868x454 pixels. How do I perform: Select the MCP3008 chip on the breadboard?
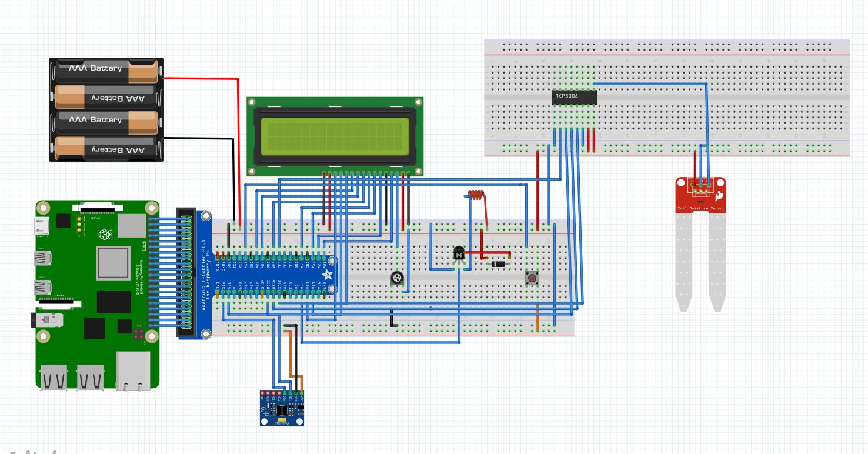pos(574,96)
